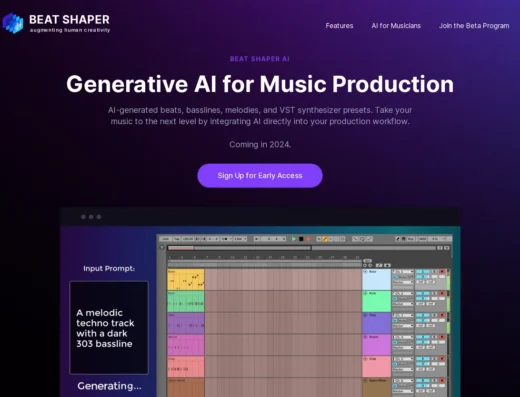The image size is (520, 397).
Task: Click the red Record button in transport
Action: pyautogui.click(x=308, y=239)
